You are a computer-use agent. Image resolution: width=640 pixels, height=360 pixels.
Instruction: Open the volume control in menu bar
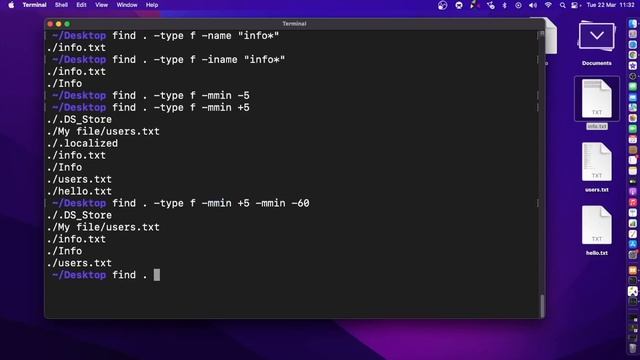pyautogui.click(x=533, y=5)
